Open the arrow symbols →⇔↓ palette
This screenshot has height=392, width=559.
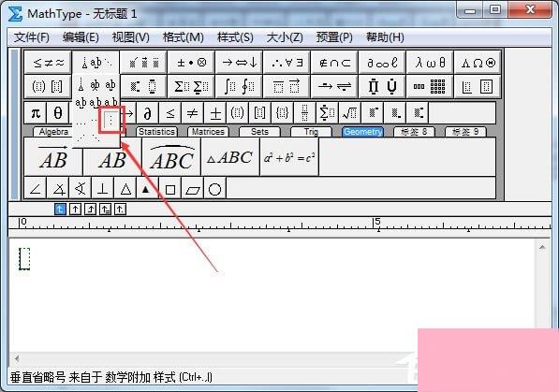point(239,63)
